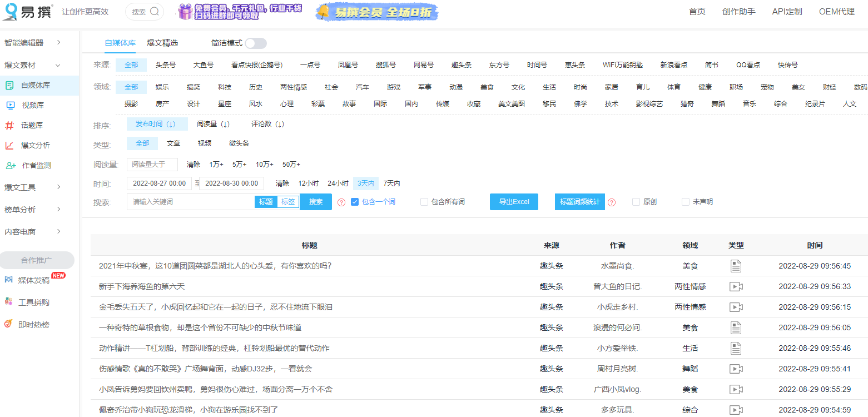Image resolution: width=868 pixels, height=417 pixels.
Task: Sort by 阅读量 descending
Action: point(213,124)
